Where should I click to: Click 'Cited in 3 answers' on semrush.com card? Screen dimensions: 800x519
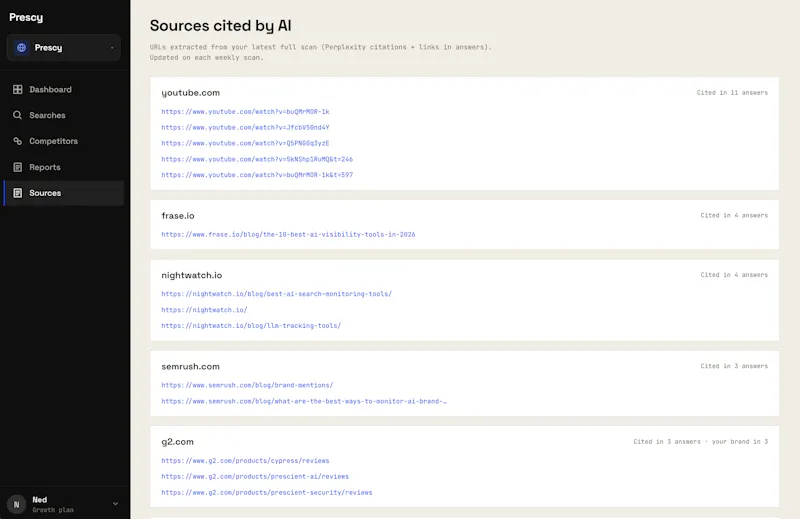click(x=734, y=366)
